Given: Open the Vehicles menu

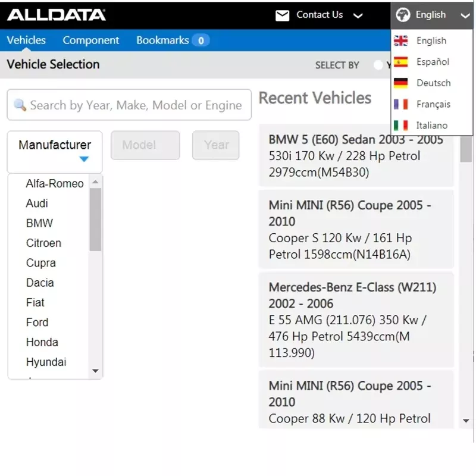Looking at the screenshot, I should (x=26, y=40).
